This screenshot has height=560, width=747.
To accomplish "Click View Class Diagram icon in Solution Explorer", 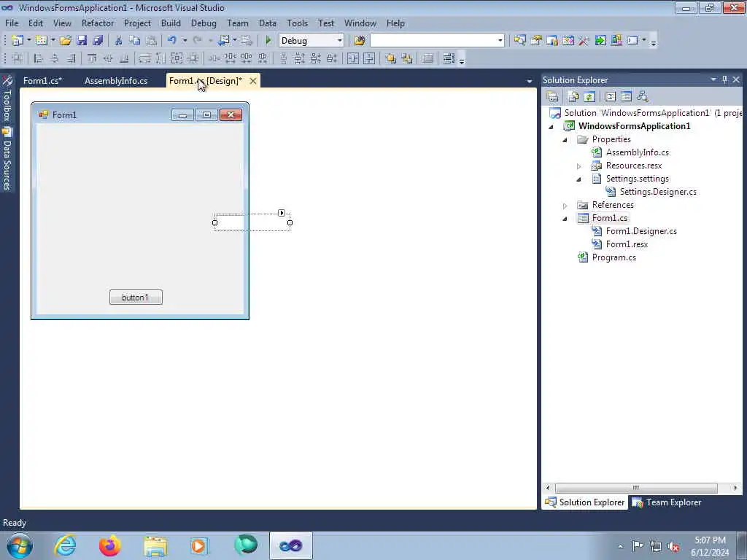I will pyautogui.click(x=642, y=97).
